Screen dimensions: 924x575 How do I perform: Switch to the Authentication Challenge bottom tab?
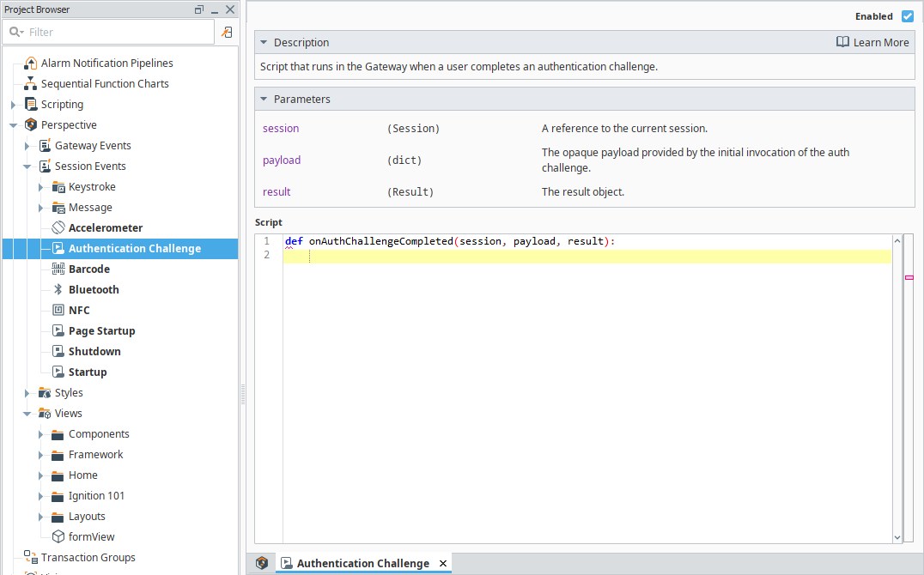click(362, 563)
